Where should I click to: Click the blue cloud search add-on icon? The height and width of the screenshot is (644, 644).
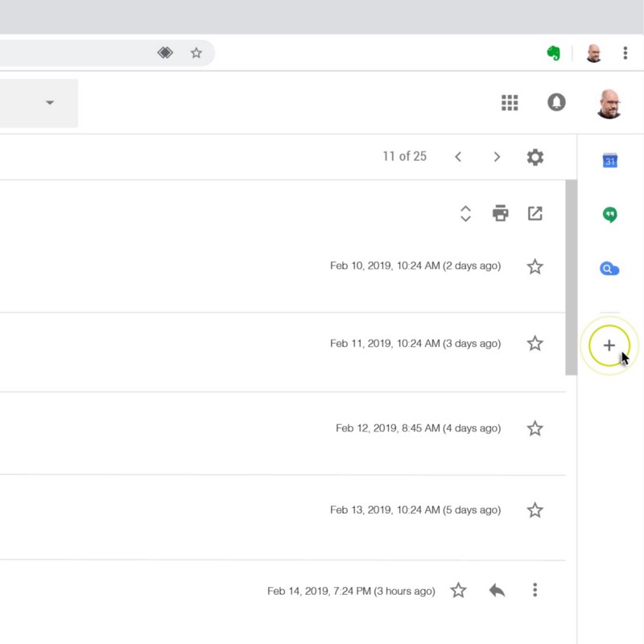pos(609,269)
